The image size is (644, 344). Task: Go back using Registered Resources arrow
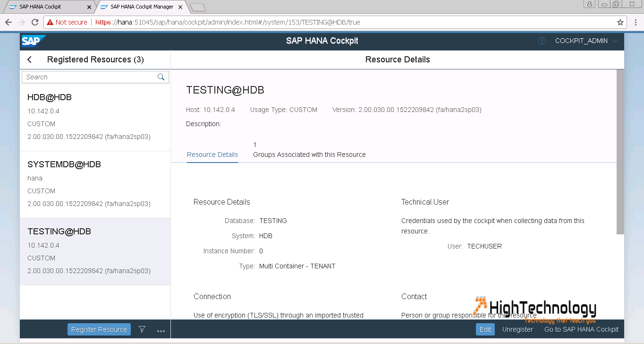tap(30, 60)
